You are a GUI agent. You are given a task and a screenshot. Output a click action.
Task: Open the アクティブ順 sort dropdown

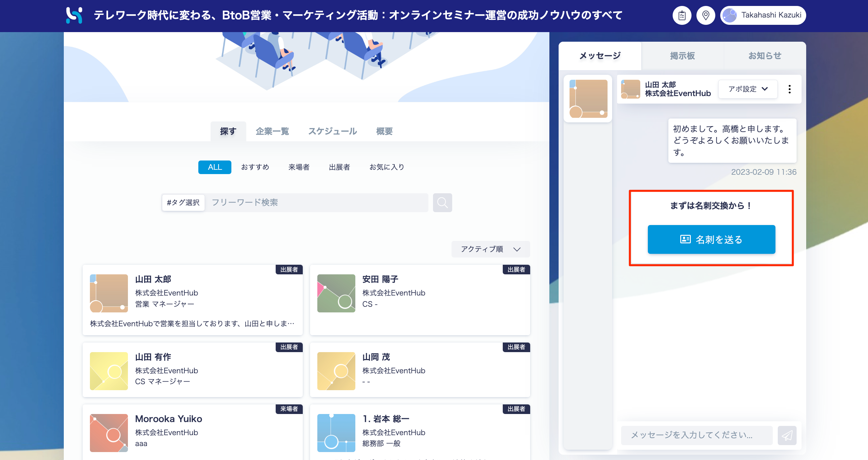(490, 249)
